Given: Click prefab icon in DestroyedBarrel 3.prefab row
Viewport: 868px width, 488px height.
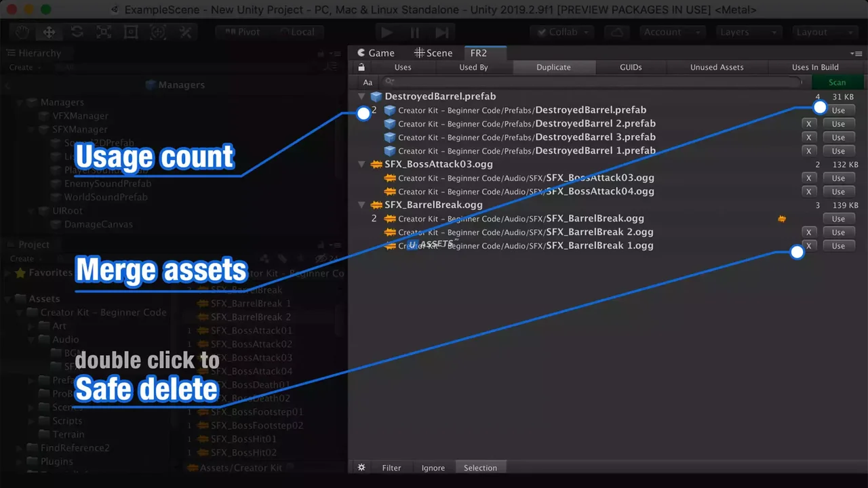Looking at the screenshot, I should [390, 138].
